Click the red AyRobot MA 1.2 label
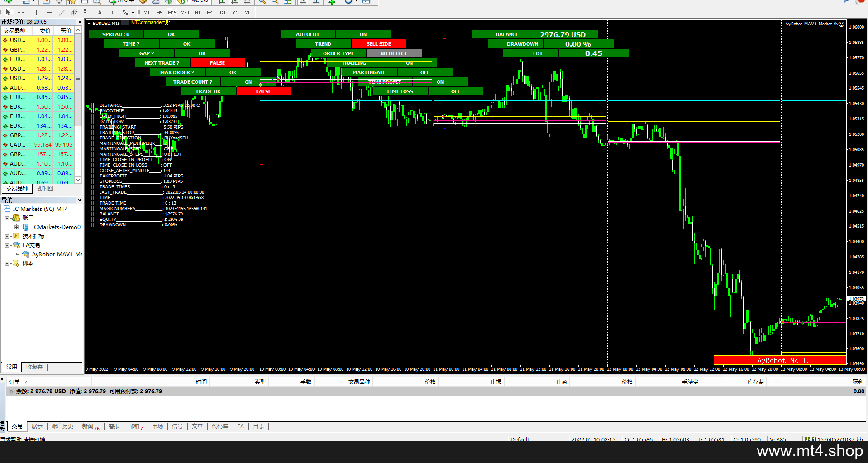 tap(780, 360)
